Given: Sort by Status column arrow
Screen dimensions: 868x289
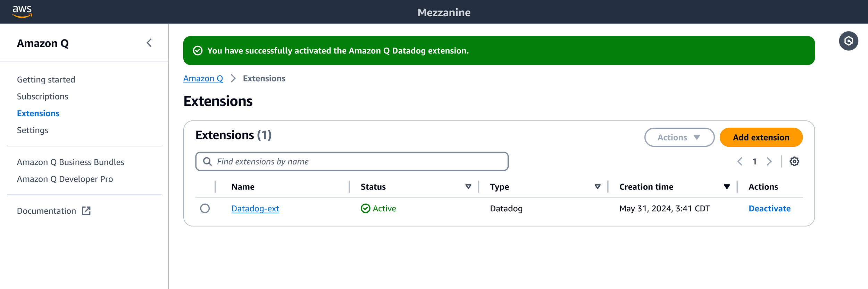Looking at the screenshot, I should [468, 187].
